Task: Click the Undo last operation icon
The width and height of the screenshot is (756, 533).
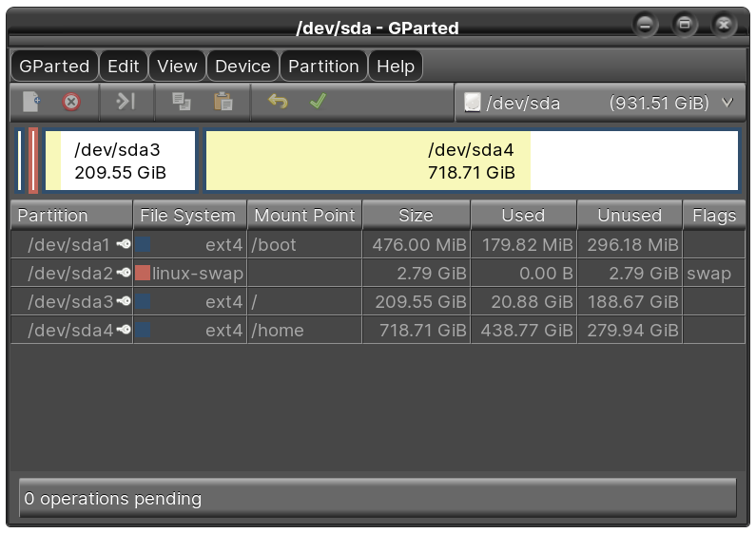Action: pos(278,102)
